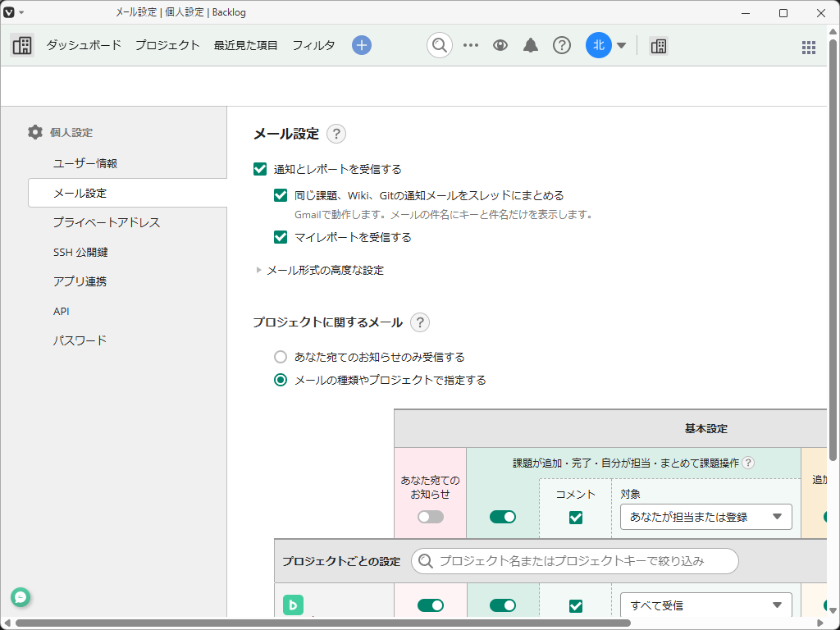Image resolution: width=840 pixels, height=630 pixels.
Task: Open the apps grid icon
Action: [808, 47]
